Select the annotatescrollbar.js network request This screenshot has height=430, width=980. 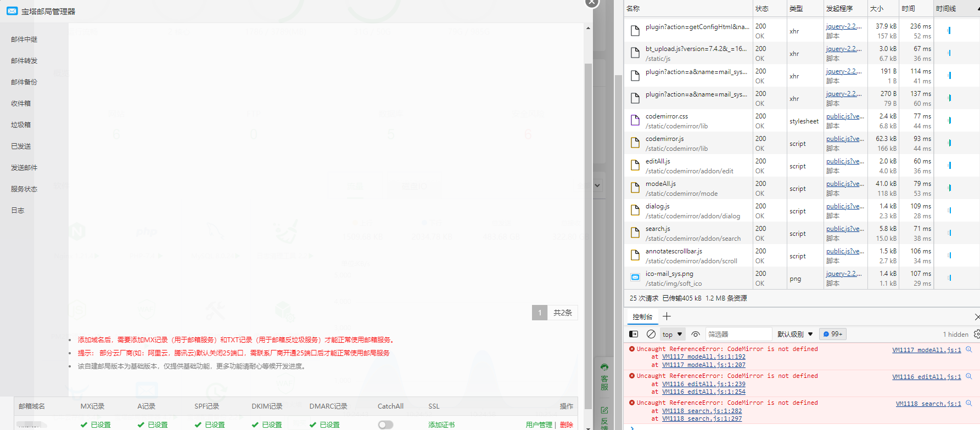802,256
